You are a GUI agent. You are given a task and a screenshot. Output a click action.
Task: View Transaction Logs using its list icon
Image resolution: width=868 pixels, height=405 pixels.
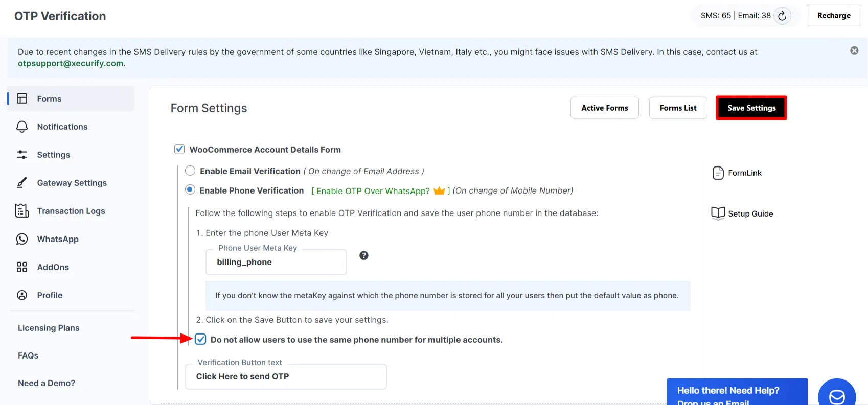[x=22, y=210]
